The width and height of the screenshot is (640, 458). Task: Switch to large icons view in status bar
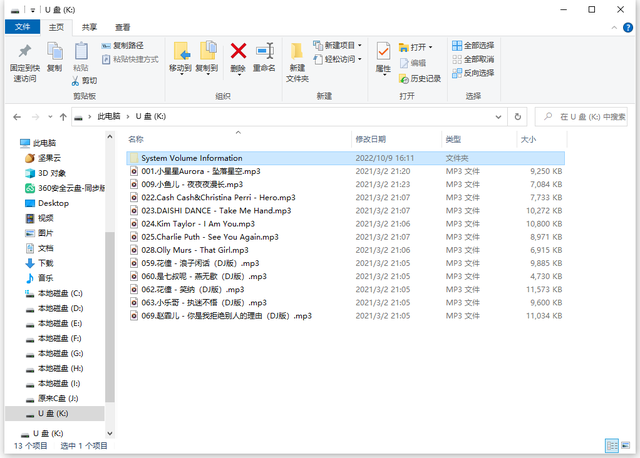coord(625,445)
